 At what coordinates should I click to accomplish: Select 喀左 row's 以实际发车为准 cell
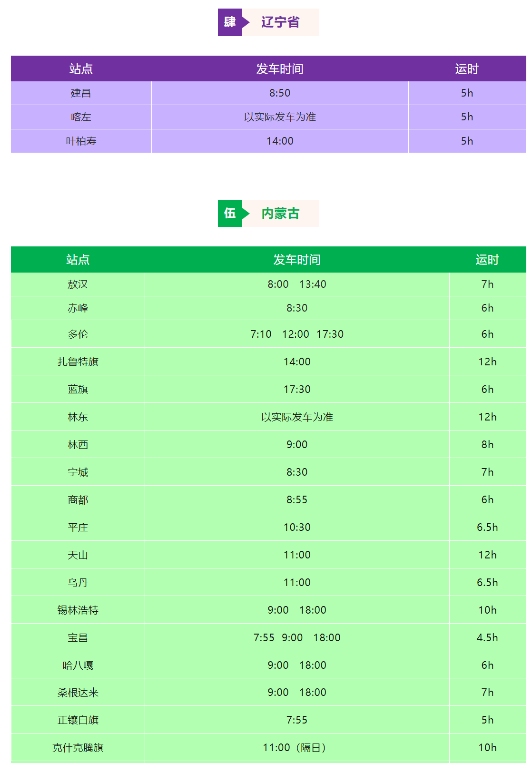[x=280, y=117]
